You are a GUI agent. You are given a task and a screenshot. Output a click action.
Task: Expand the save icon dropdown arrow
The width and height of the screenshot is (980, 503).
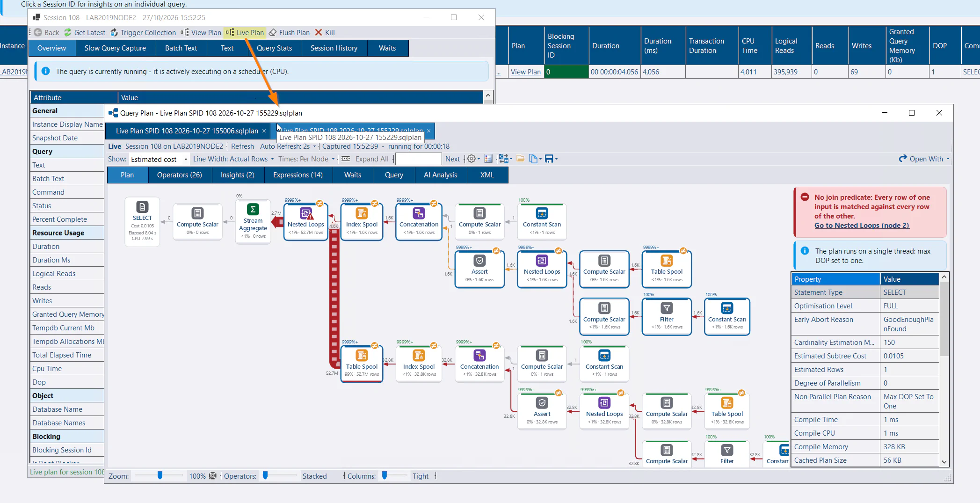tap(556, 160)
